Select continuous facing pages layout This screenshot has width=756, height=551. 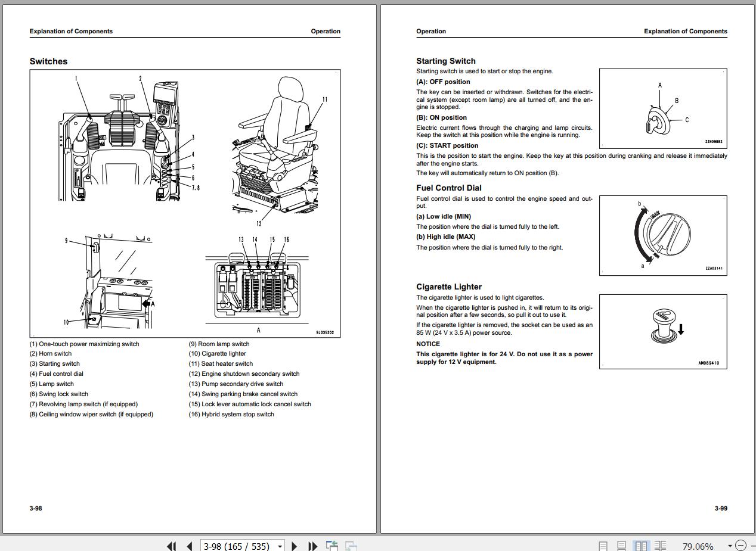point(660,546)
